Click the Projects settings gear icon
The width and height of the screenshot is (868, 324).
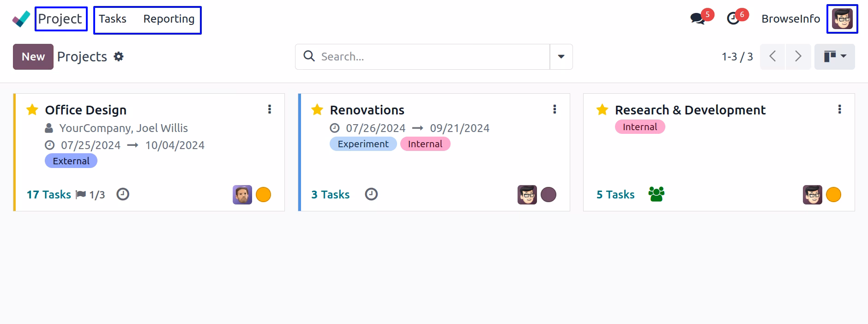tap(119, 56)
